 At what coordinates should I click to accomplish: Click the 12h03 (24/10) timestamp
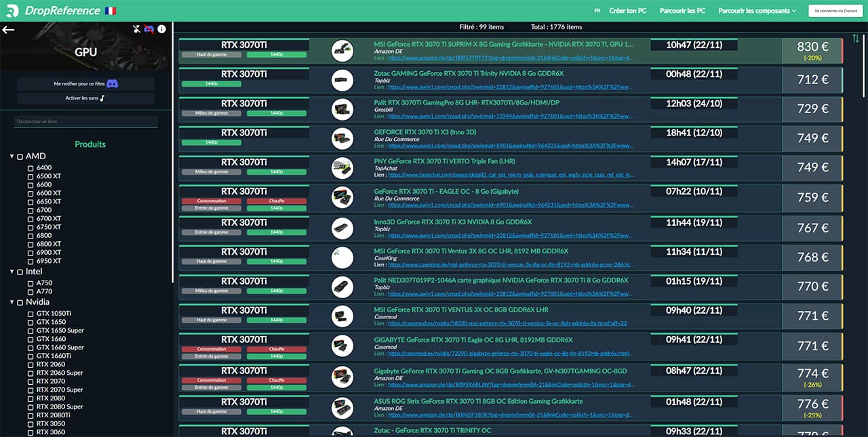pyautogui.click(x=694, y=103)
